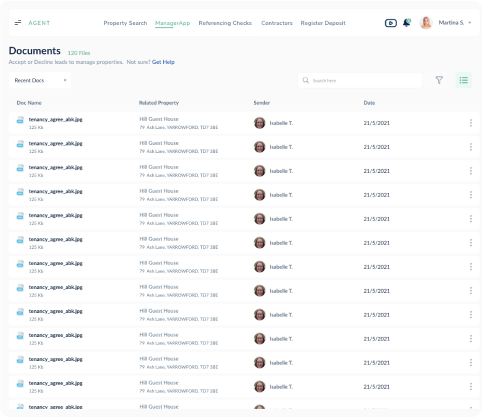This screenshot has height=417, width=482.
Task: Sort by the Sender column header
Action: [262, 103]
